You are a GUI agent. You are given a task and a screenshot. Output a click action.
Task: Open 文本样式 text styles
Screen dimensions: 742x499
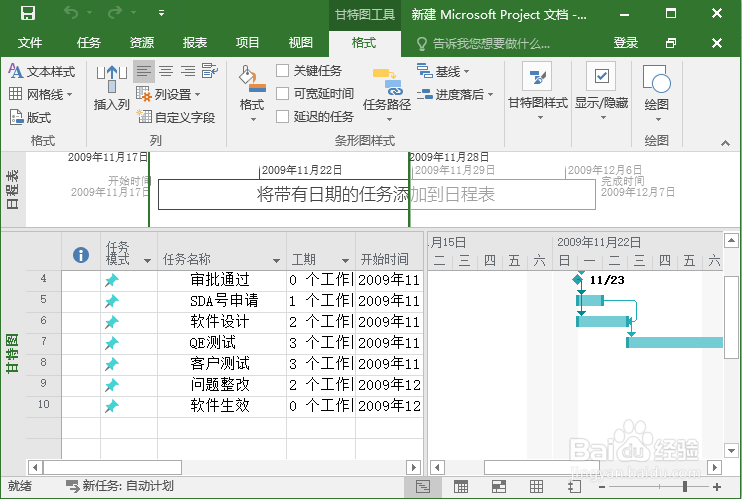42,71
